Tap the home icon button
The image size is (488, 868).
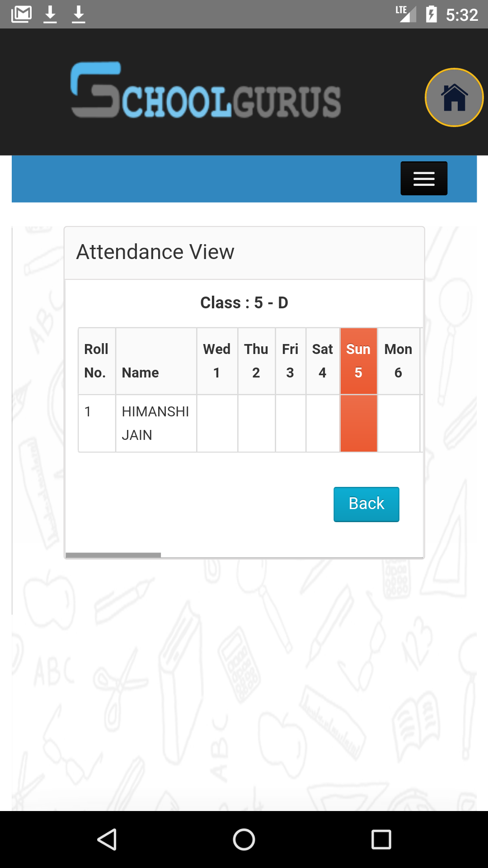(x=454, y=98)
